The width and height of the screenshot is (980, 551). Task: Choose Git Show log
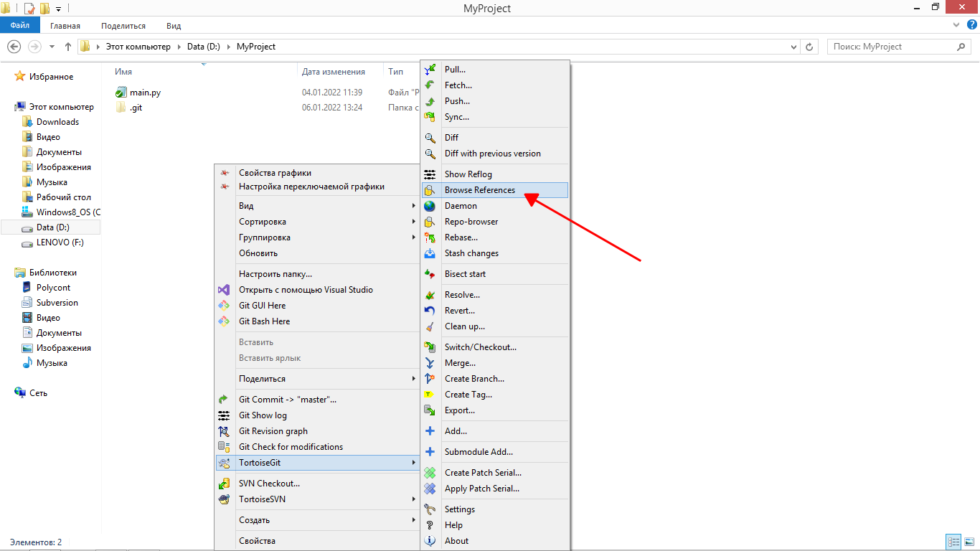[x=317, y=415]
